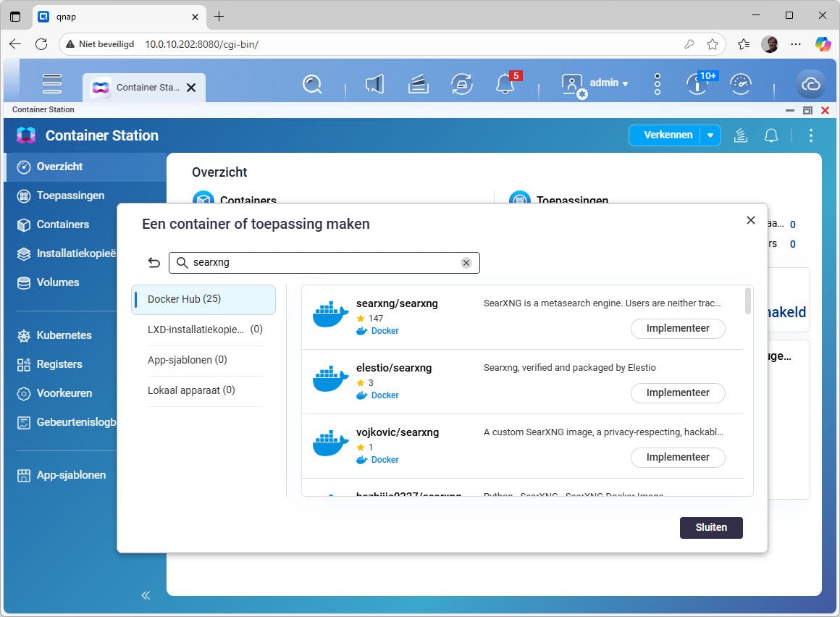The height and width of the screenshot is (617, 840).
Task: Clear the searxng search text
Action: pyautogui.click(x=466, y=262)
